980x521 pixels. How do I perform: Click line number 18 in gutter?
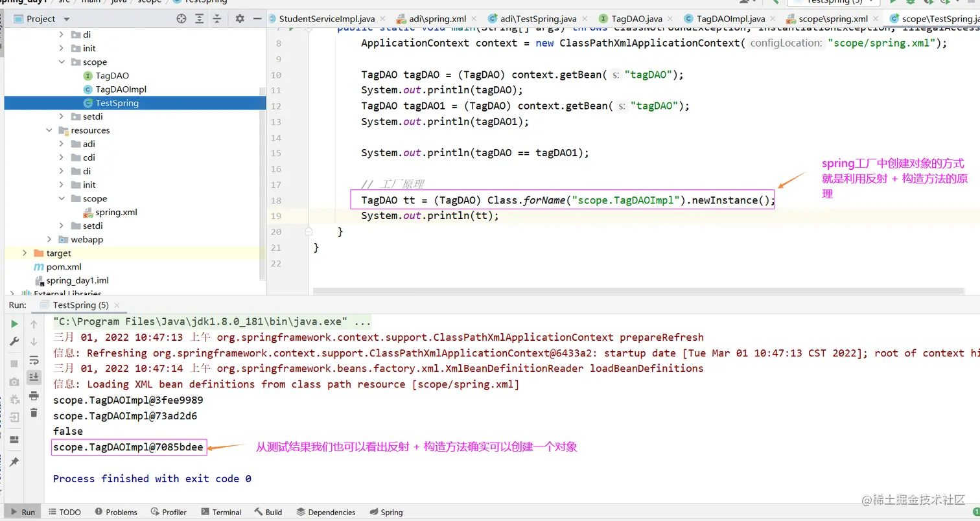[x=277, y=200]
